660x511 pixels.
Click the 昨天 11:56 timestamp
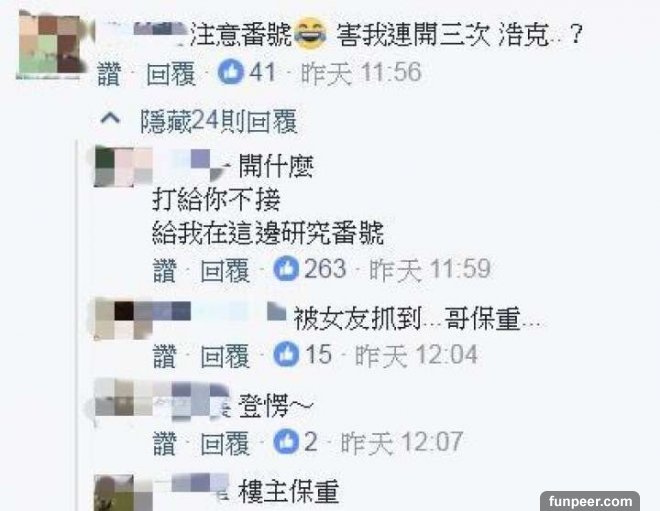coord(361,72)
